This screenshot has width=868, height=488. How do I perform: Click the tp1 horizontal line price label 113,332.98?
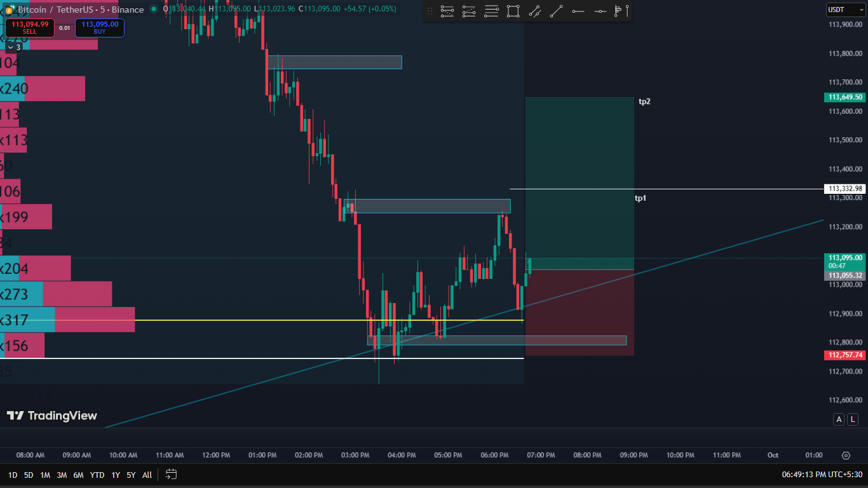(x=844, y=189)
